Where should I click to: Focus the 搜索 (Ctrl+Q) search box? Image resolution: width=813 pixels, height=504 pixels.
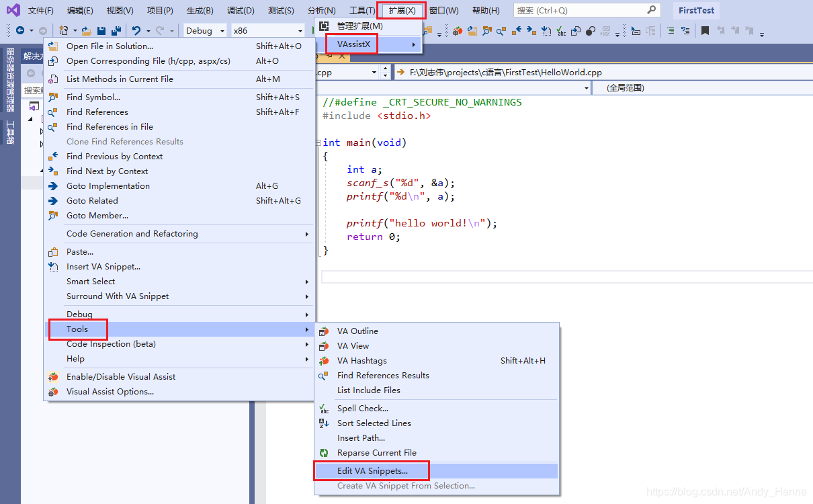[x=587, y=11]
